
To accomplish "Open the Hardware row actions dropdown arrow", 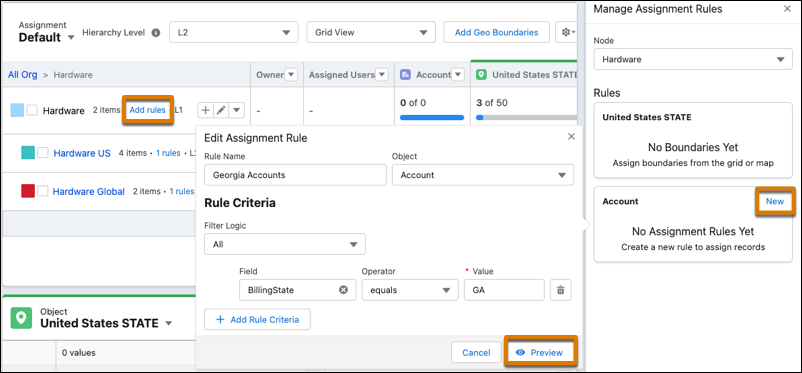I will click(236, 110).
